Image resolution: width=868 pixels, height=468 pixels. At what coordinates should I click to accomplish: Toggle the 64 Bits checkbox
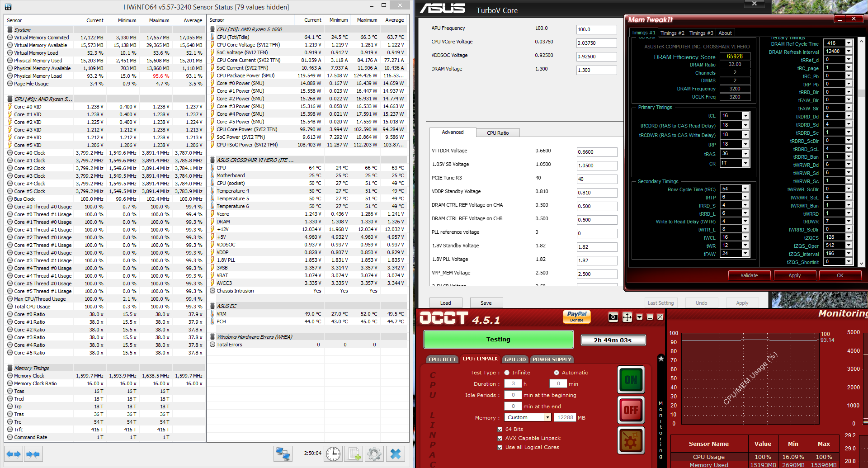pyautogui.click(x=500, y=430)
